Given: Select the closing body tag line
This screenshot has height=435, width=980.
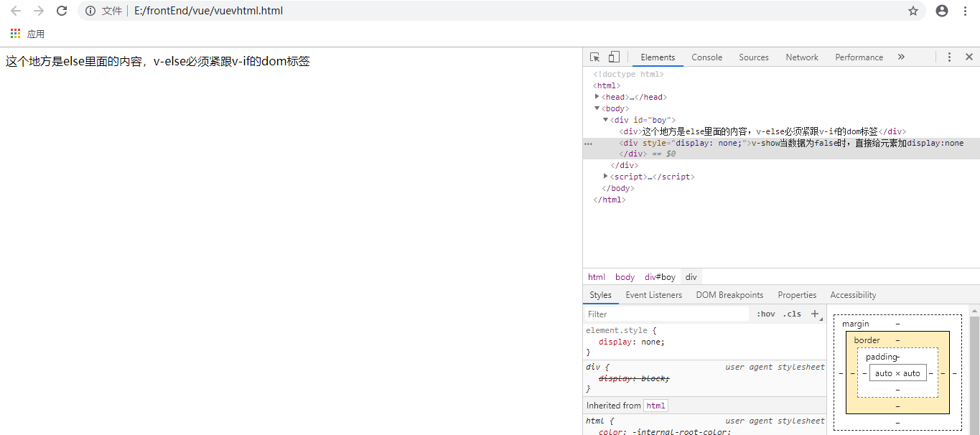Looking at the screenshot, I should click(617, 188).
